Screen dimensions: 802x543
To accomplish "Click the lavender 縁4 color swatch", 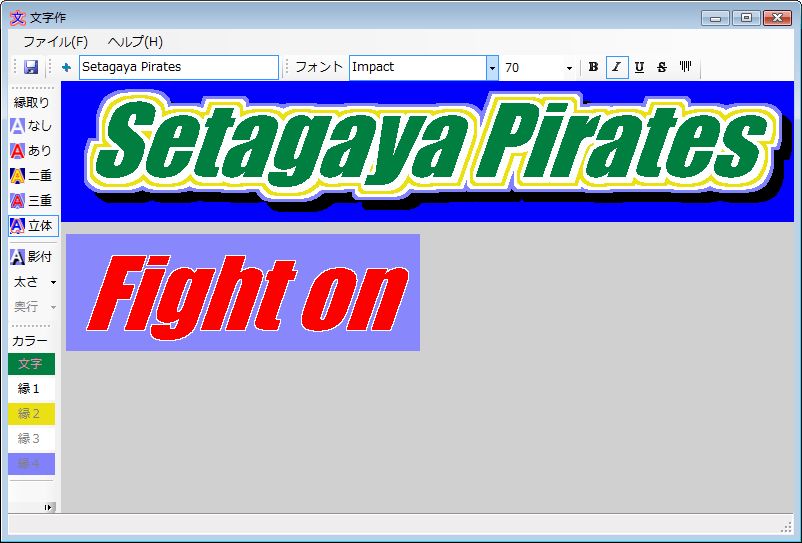I will pos(31,463).
